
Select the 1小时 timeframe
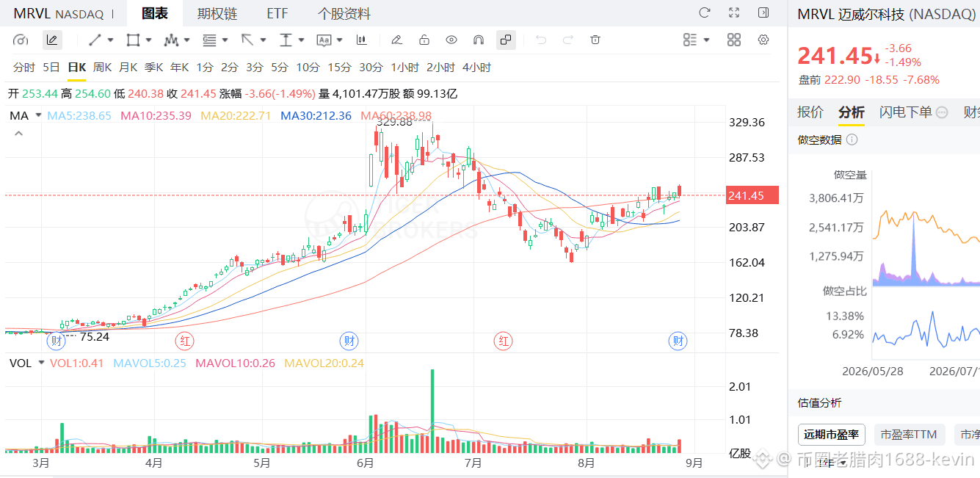(x=405, y=67)
